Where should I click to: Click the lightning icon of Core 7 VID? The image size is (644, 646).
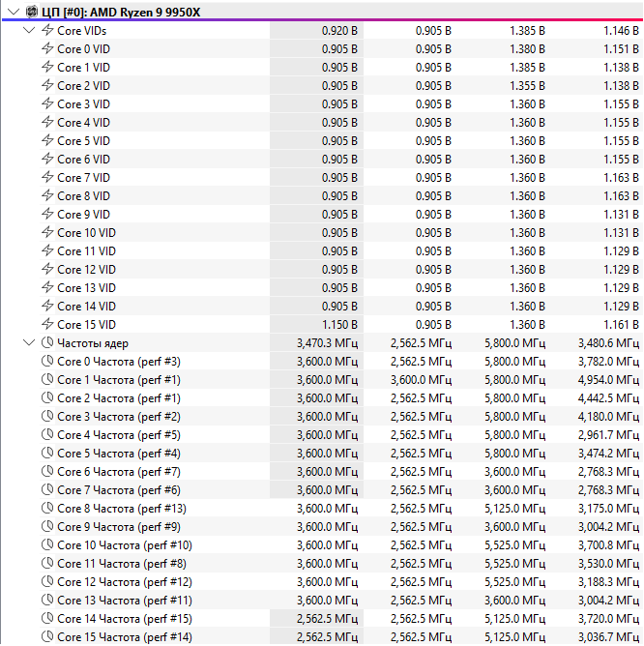[x=47, y=177]
